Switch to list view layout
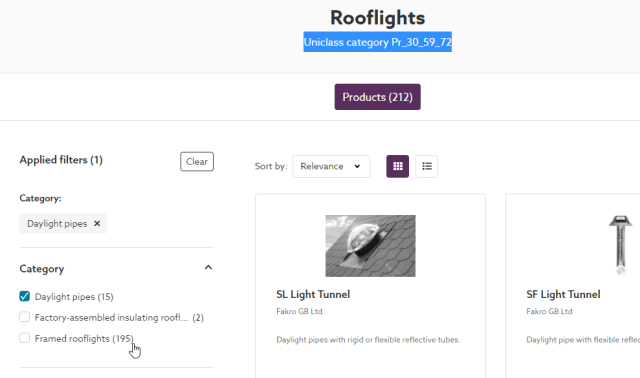 427,166
